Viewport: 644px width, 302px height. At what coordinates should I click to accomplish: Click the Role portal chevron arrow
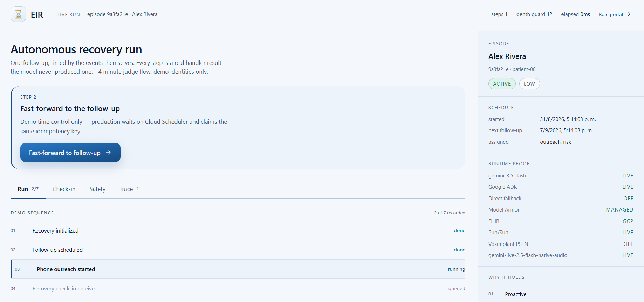pyautogui.click(x=629, y=14)
